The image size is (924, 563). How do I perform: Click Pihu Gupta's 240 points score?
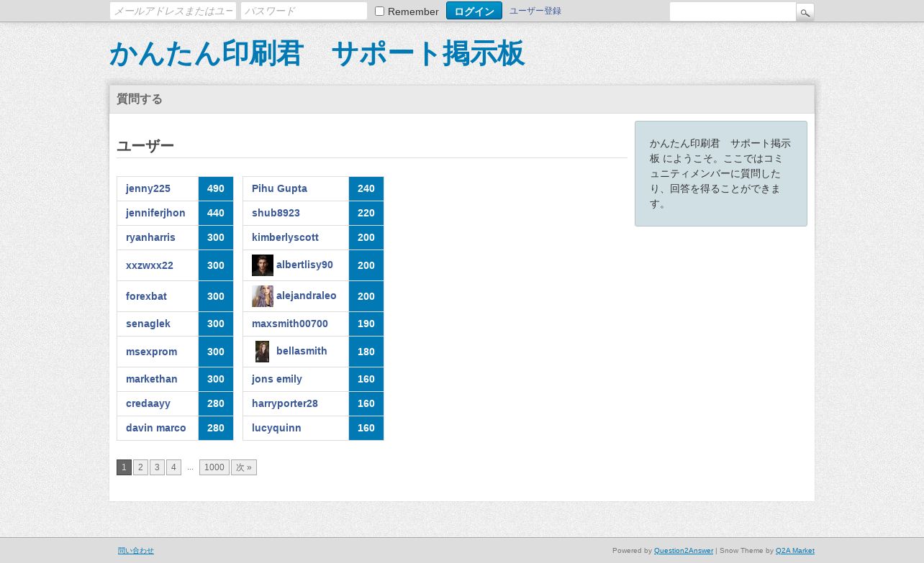[x=366, y=188]
